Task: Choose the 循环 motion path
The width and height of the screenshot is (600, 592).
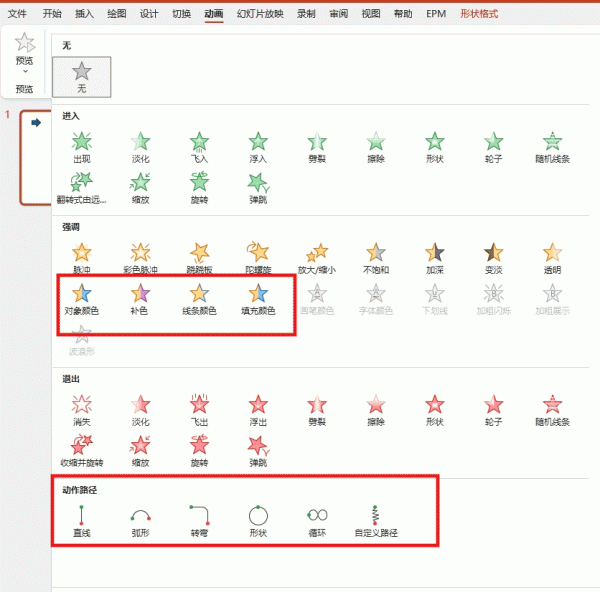Action: (x=317, y=521)
